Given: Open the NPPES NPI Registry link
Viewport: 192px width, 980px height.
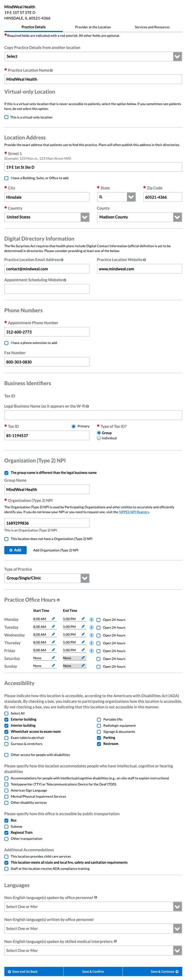Looking at the screenshot, I should tap(134, 512).
